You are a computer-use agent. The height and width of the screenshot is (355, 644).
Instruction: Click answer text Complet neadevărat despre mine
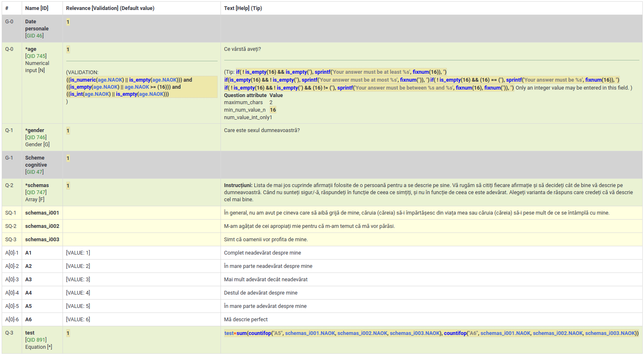point(262,253)
